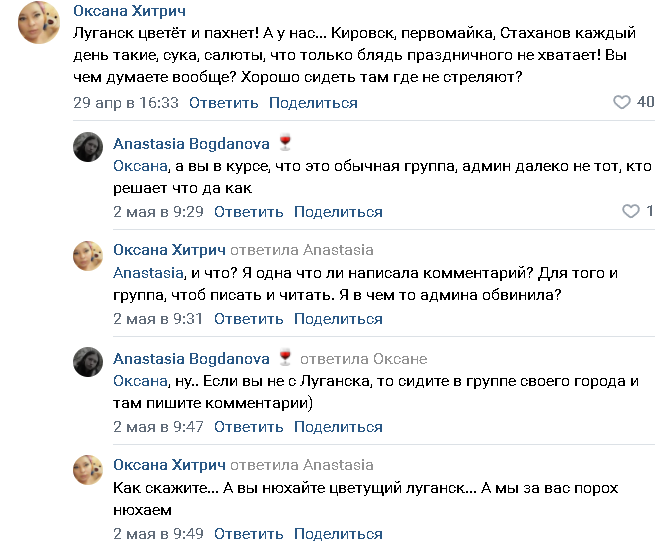Reply to the 29 апр в 16:33 comment
Image resolution: width=670 pixels, height=547 pixels.
click(224, 103)
